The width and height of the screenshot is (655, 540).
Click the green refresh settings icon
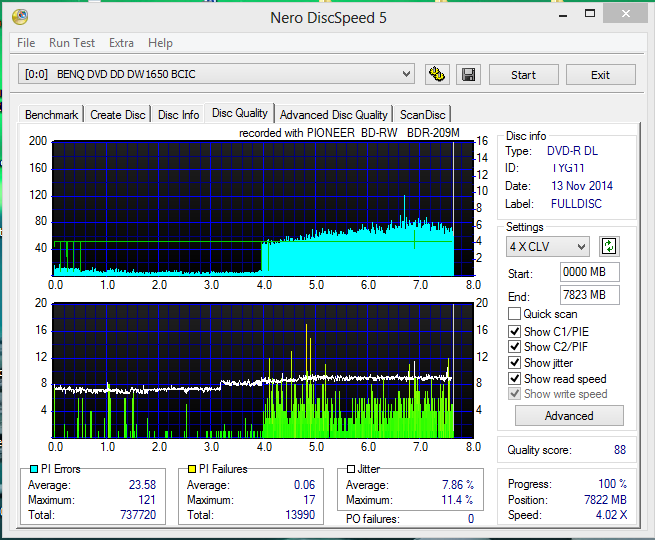tap(609, 246)
